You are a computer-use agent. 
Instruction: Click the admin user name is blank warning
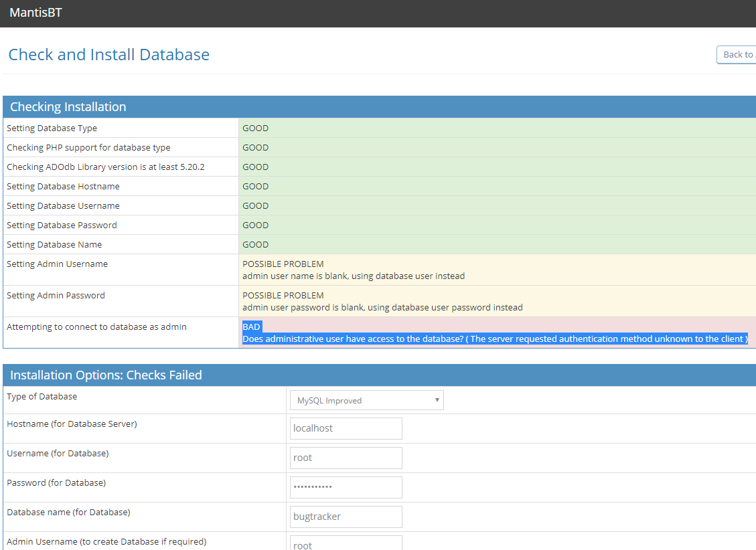coord(353,276)
